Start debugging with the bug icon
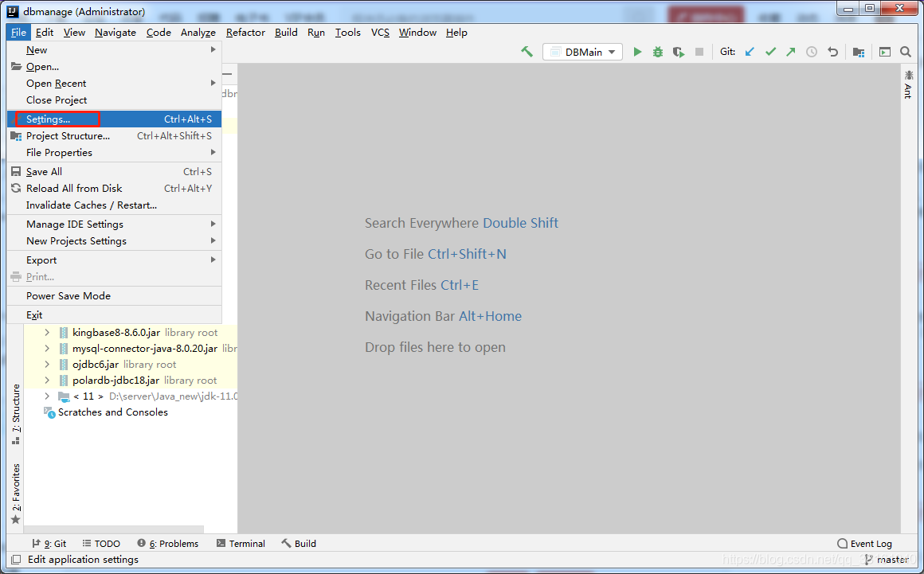Viewport: 924px width, 574px height. coord(658,52)
